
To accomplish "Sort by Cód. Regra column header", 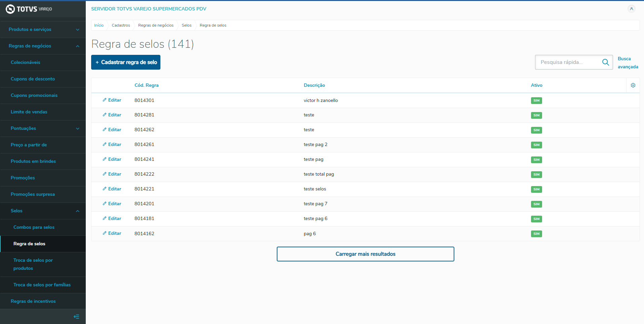I will [x=147, y=85].
